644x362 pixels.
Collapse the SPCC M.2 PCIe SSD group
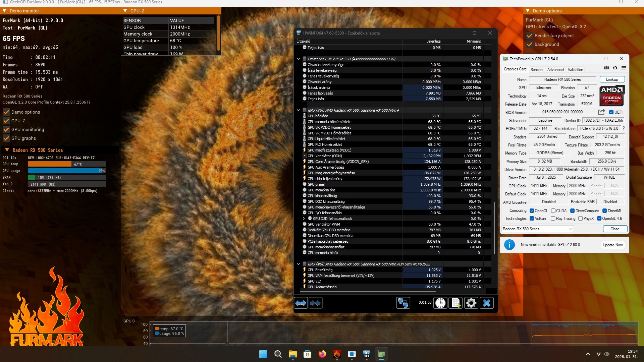[298, 59]
